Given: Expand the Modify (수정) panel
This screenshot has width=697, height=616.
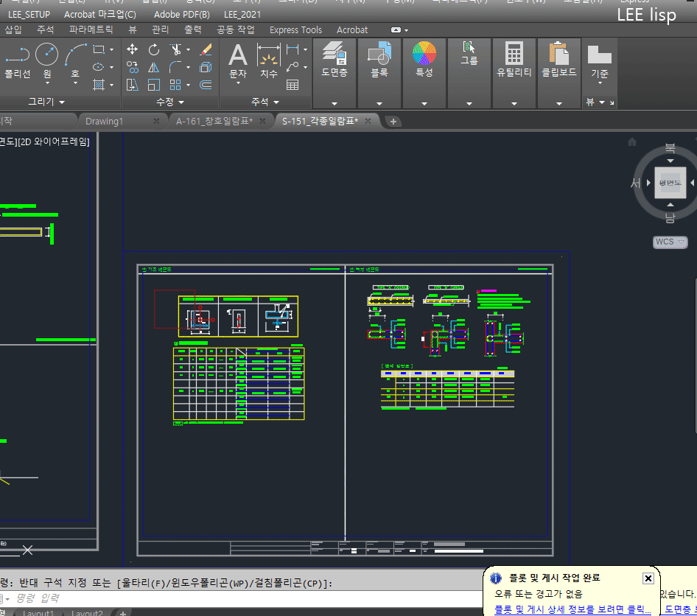Looking at the screenshot, I should click(169, 102).
